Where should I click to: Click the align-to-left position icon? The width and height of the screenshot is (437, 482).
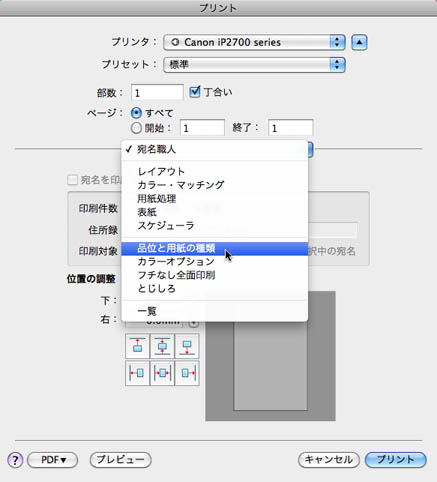point(137,373)
